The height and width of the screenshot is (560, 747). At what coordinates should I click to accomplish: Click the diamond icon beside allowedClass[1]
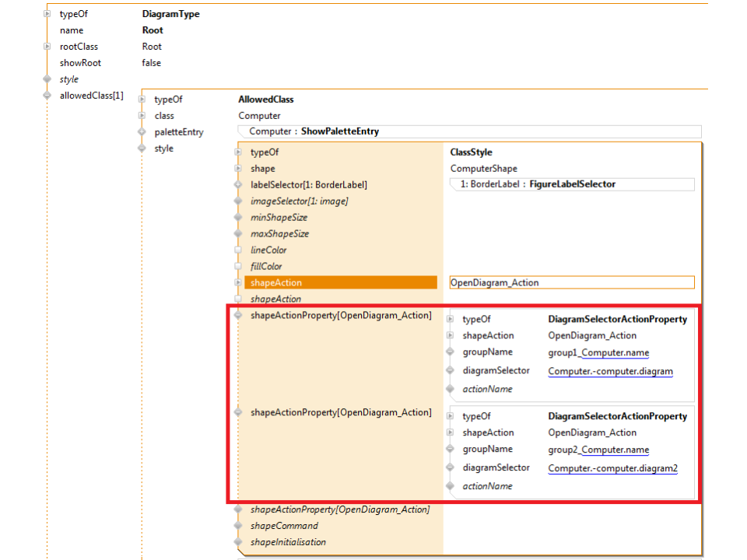point(47,96)
